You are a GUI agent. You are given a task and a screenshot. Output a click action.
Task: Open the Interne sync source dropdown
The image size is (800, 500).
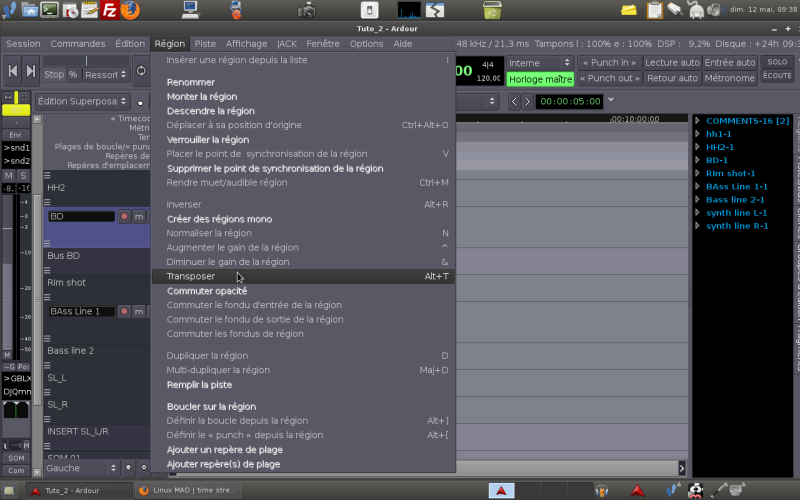click(x=540, y=63)
